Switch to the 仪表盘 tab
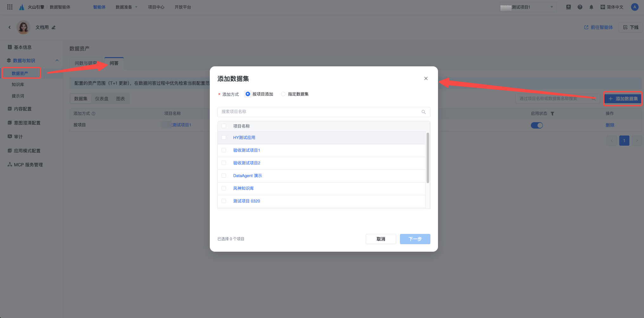Viewport: 644px width, 318px height. pos(102,99)
